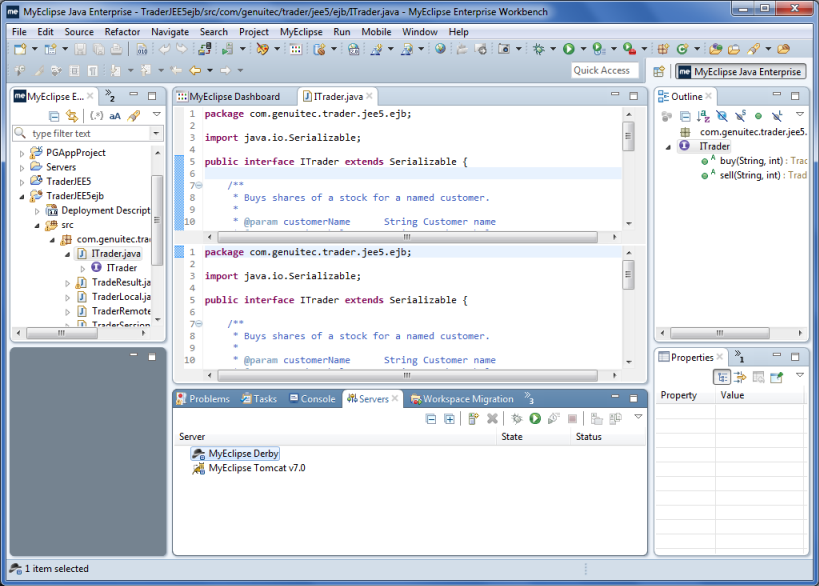Stop the running server
The image size is (819, 586).
pos(572,420)
